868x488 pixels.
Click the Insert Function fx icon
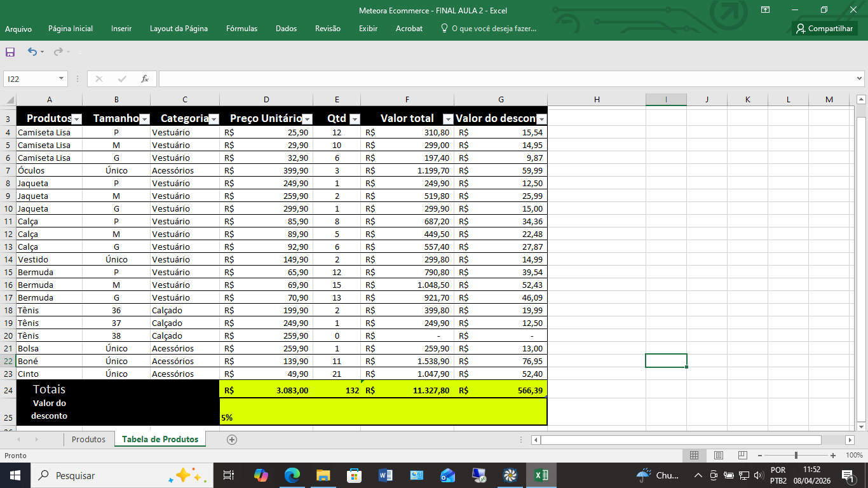(145, 79)
